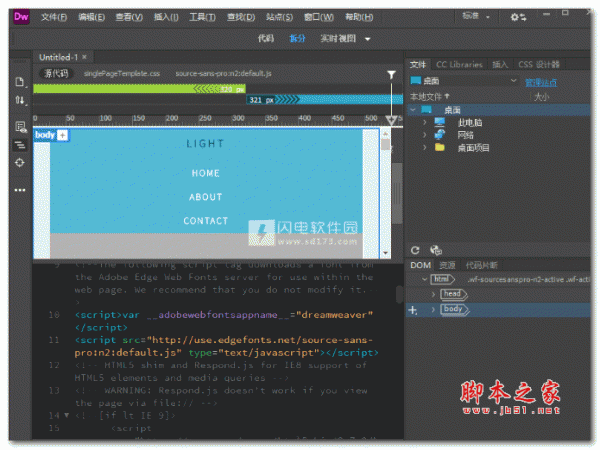Switch to 代码 view
The width and height of the screenshot is (600, 450).
pyautogui.click(x=265, y=39)
